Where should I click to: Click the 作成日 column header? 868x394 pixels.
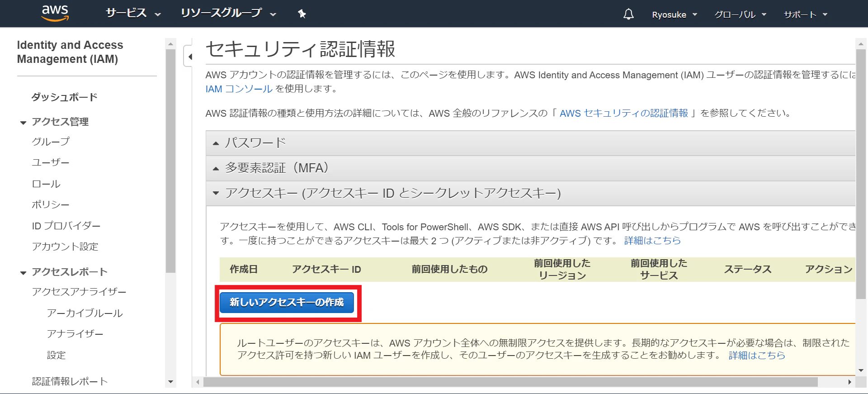[x=244, y=269]
